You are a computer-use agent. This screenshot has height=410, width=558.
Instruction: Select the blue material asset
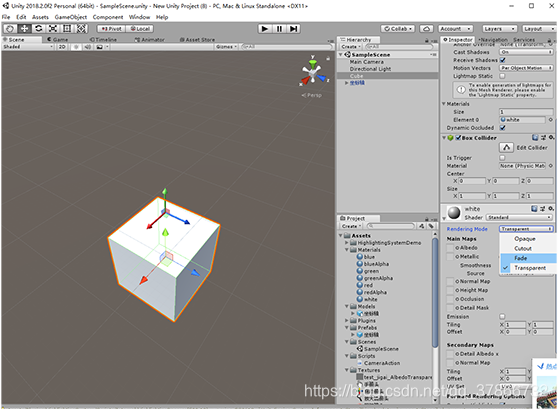point(366,257)
